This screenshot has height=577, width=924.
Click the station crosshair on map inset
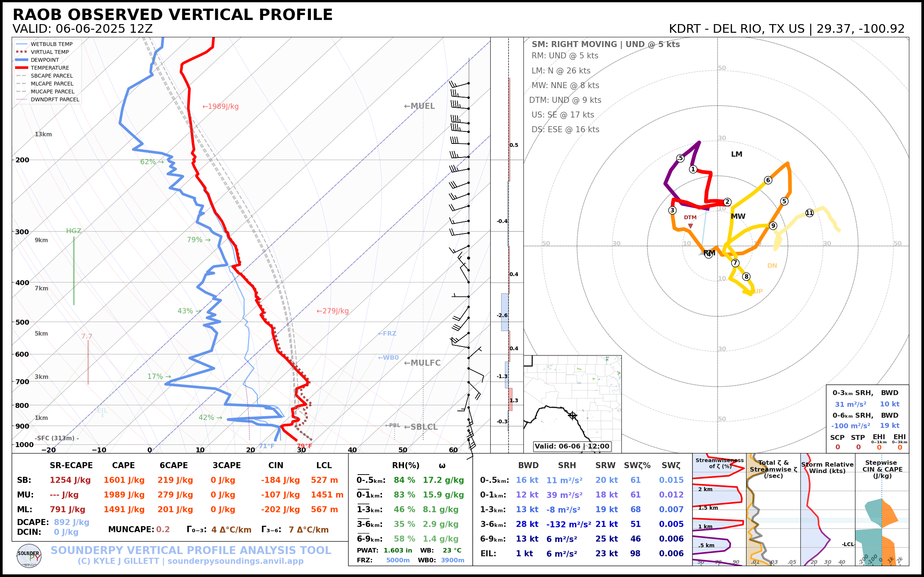(572, 415)
